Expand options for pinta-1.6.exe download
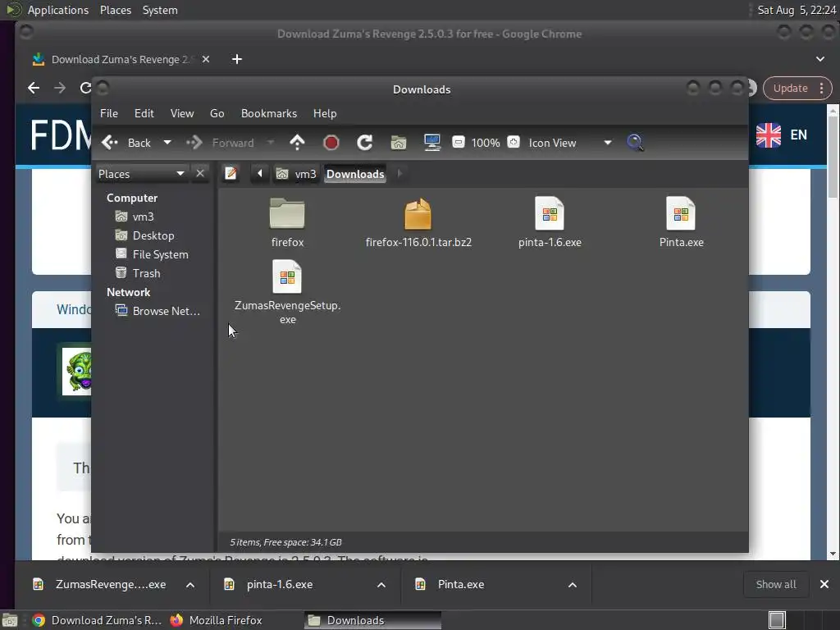This screenshot has width=840, height=630. click(381, 584)
